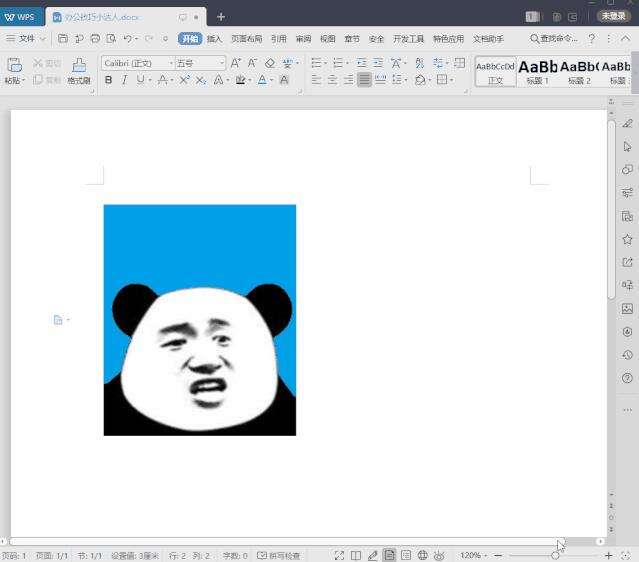Image resolution: width=639 pixels, height=562 pixels.
Task: Apply the 标题 1 heading style
Action: point(538,72)
